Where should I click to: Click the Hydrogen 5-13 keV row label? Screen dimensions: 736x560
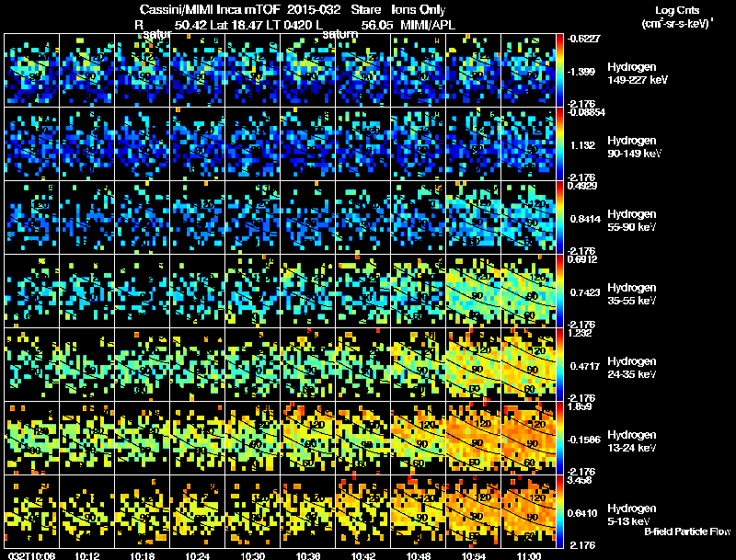pos(632,516)
